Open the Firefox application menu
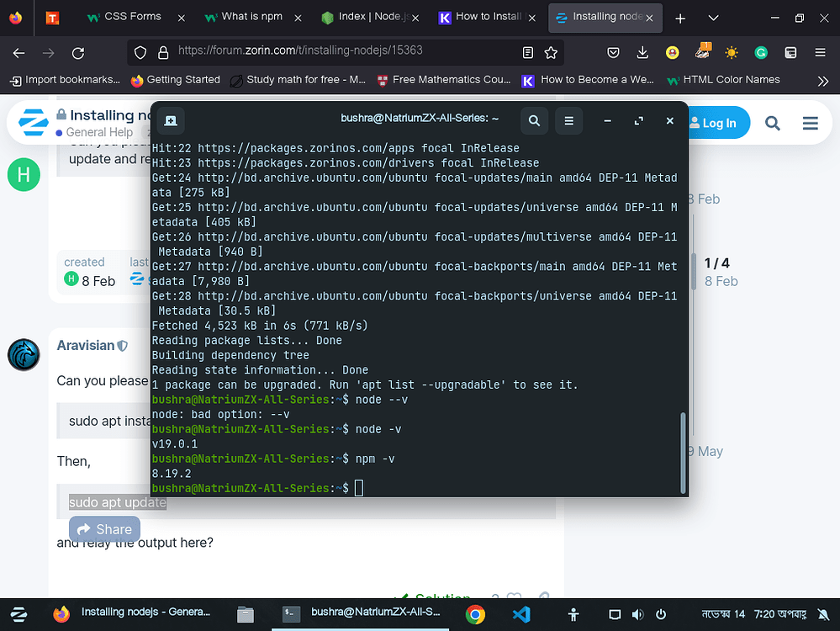 coord(818,52)
